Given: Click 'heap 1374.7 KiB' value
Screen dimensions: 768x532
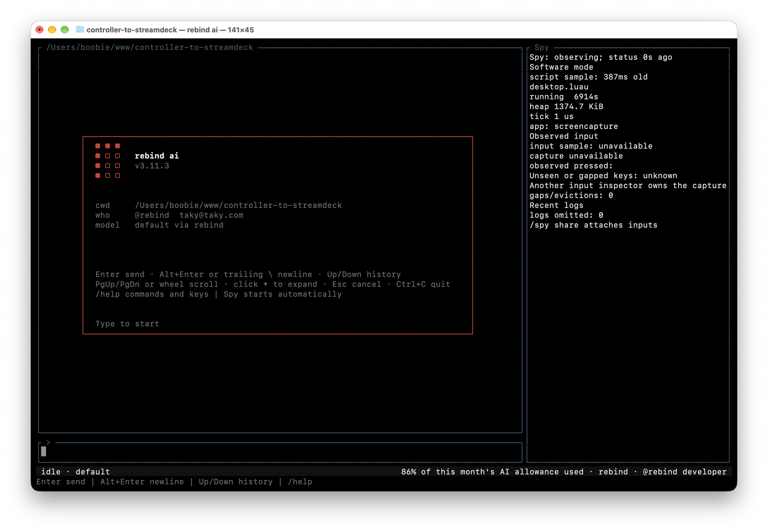Looking at the screenshot, I should coord(566,106).
